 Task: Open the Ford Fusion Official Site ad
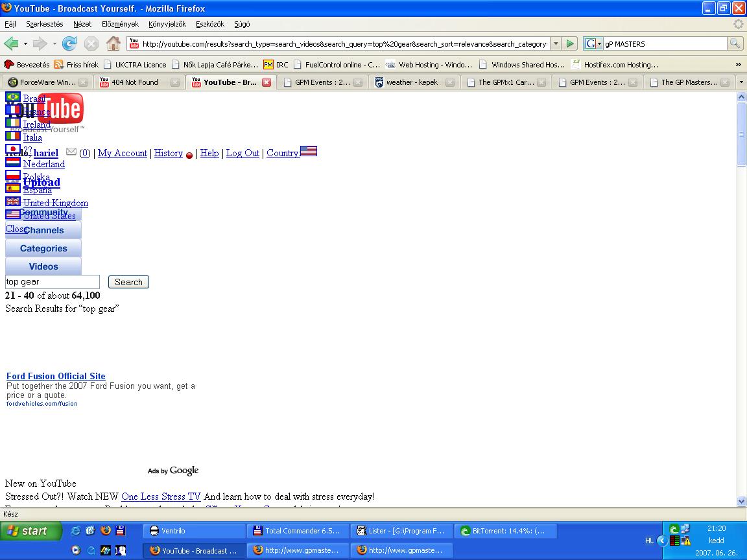56,376
